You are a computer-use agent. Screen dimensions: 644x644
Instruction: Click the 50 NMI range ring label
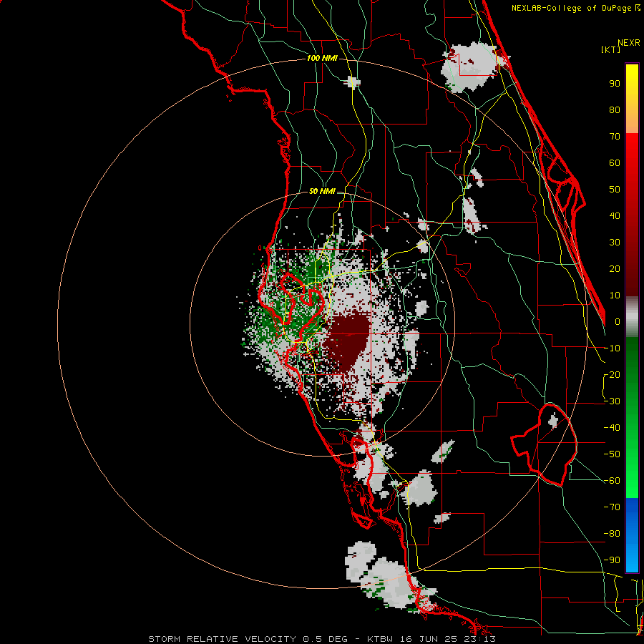(321, 191)
